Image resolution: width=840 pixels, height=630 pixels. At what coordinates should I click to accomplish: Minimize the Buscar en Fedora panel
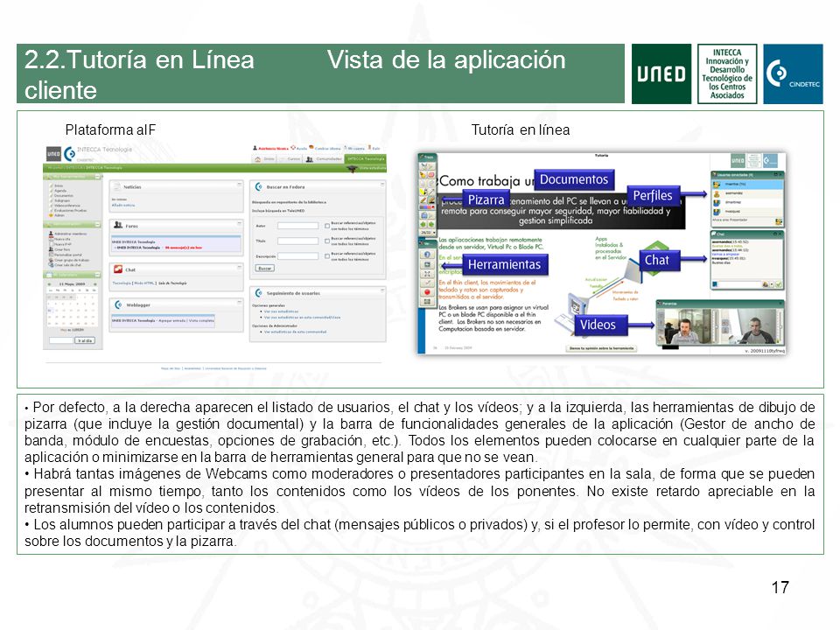coord(382,184)
